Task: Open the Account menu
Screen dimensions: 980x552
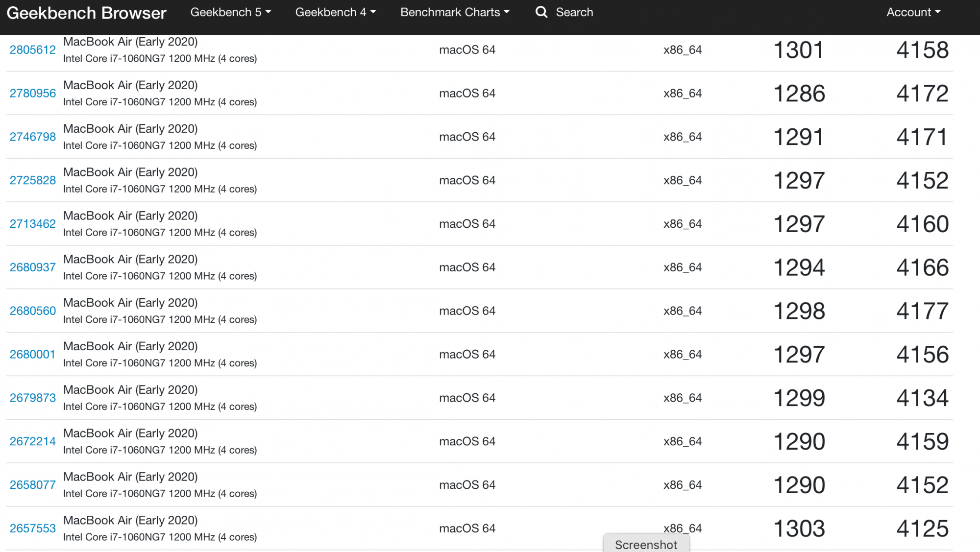Action: [913, 12]
